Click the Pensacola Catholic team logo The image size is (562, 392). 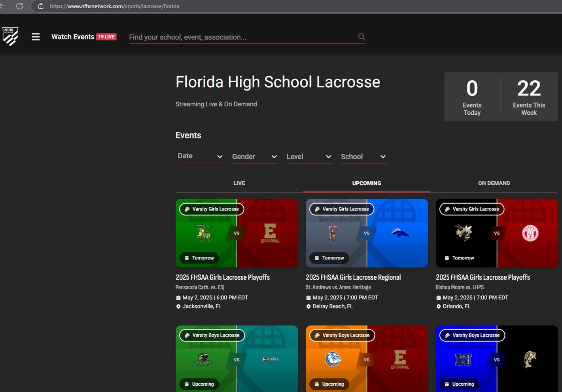pyautogui.click(x=204, y=233)
